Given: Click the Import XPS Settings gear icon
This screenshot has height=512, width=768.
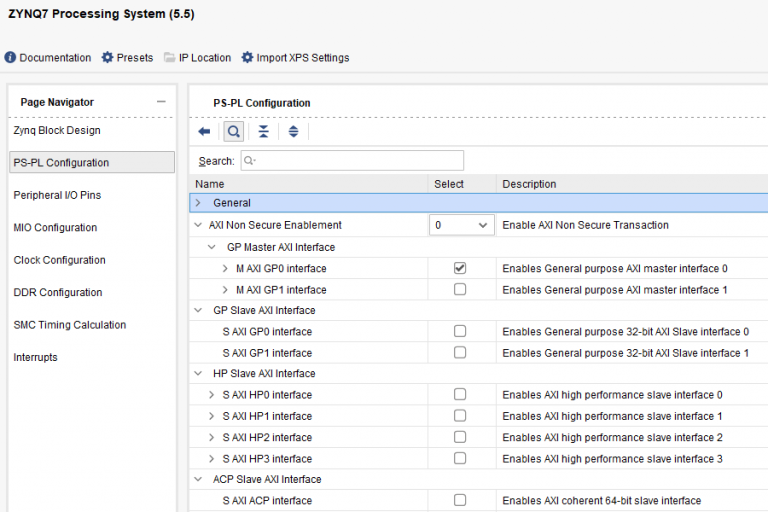Looking at the screenshot, I should (247, 58).
